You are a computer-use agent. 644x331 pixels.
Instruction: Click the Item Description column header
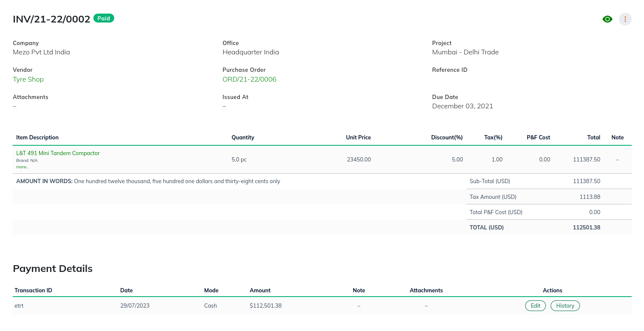[x=37, y=137]
